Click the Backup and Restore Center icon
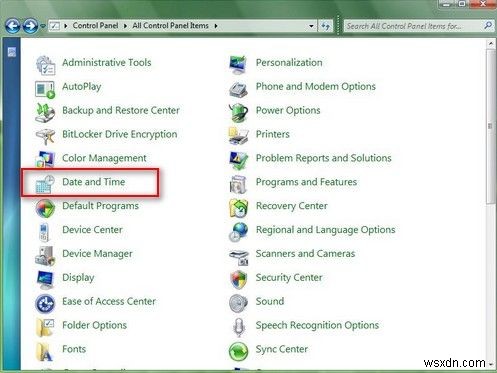This screenshot has height=373, width=497. coord(45,113)
